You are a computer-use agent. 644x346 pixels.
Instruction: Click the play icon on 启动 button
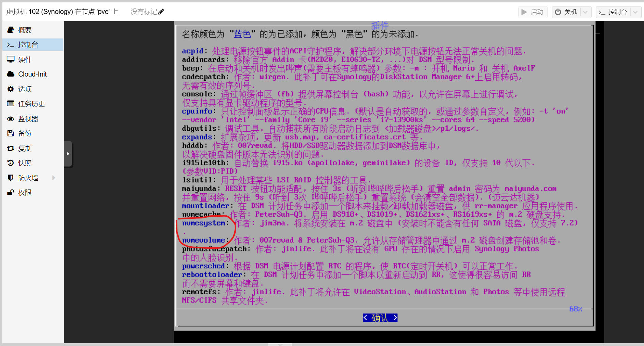pyautogui.click(x=524, y=12)
